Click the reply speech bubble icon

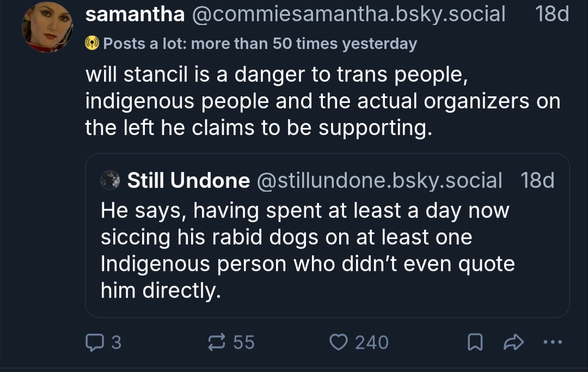(95, 342)
